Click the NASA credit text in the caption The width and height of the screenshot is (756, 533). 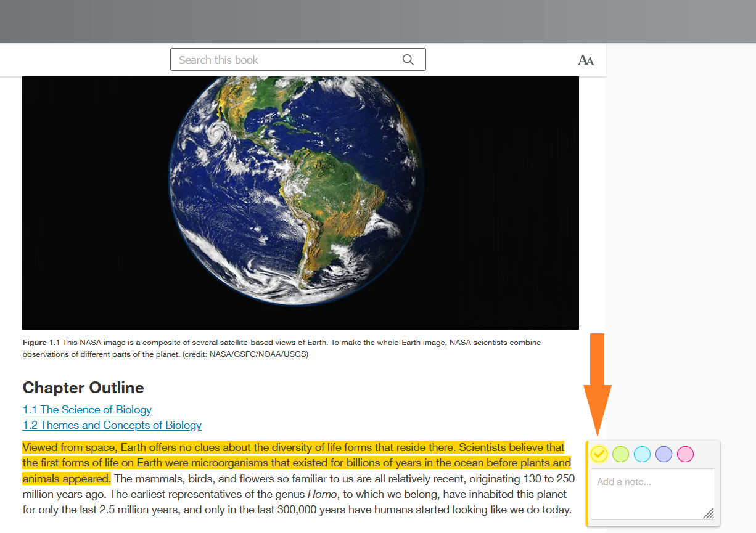click(259, 354)
